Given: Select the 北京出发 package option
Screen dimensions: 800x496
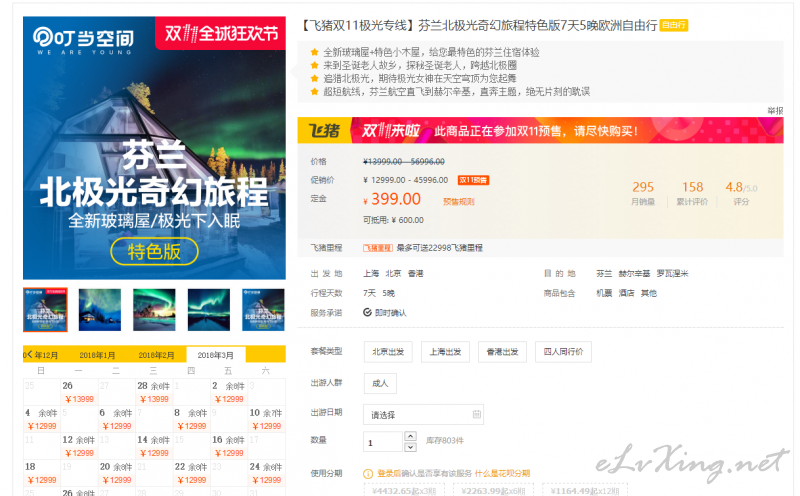Looking at the screenshot, I should coord(388,352).
